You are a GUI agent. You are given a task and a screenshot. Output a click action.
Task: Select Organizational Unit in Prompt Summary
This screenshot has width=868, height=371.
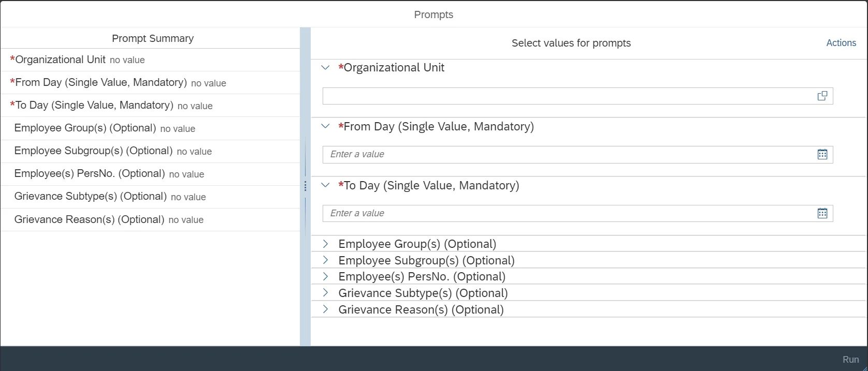point(60,60)
